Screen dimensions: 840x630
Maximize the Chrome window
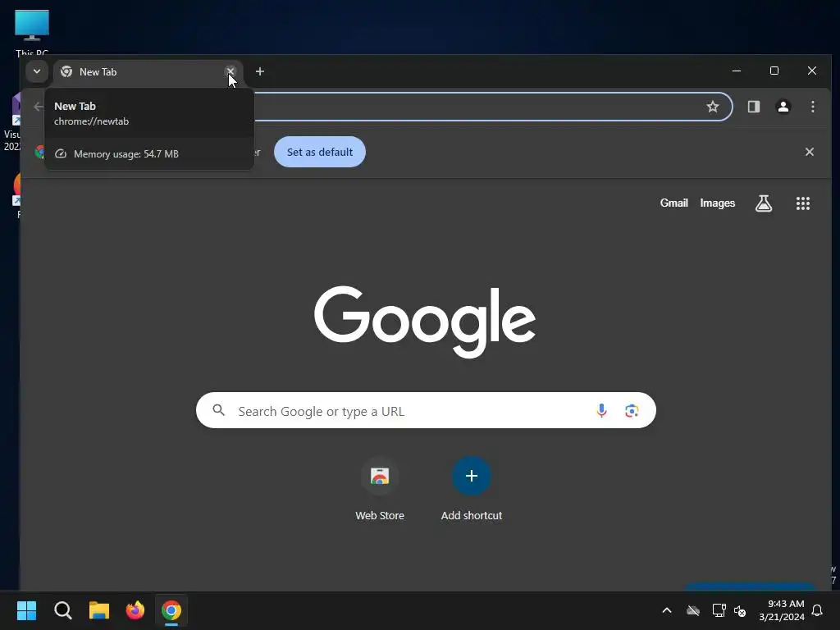tap(774, 71)
